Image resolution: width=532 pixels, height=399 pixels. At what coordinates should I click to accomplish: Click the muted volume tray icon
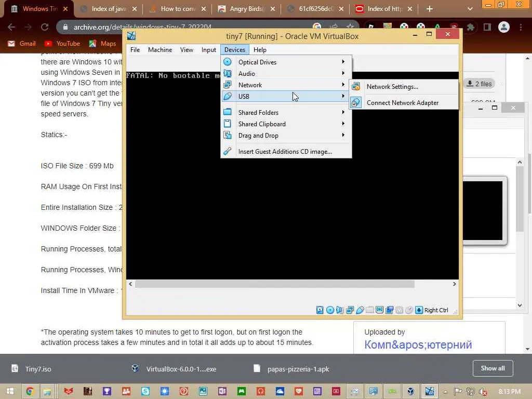(x=483, y=392)
